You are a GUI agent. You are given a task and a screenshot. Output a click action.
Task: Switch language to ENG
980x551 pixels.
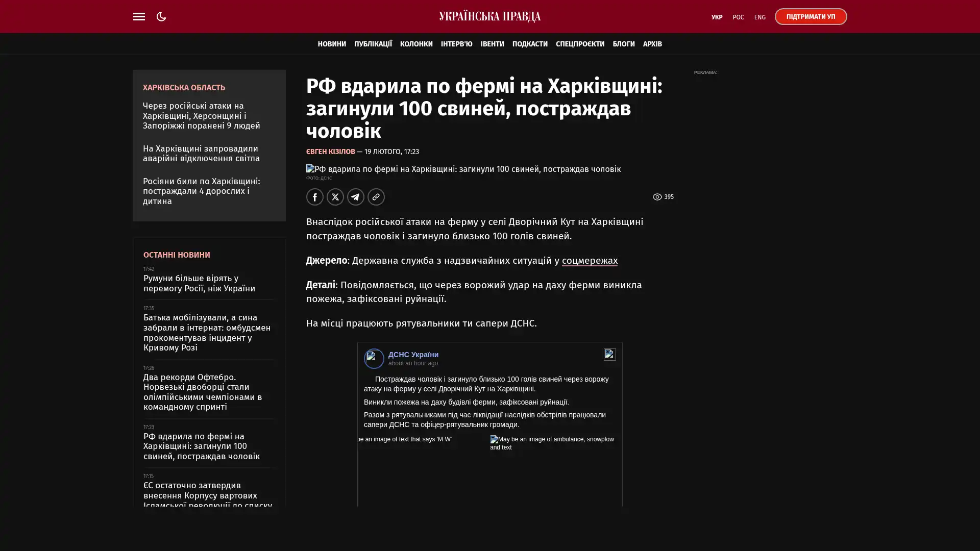pyautogui.click(x=759, y=17)
